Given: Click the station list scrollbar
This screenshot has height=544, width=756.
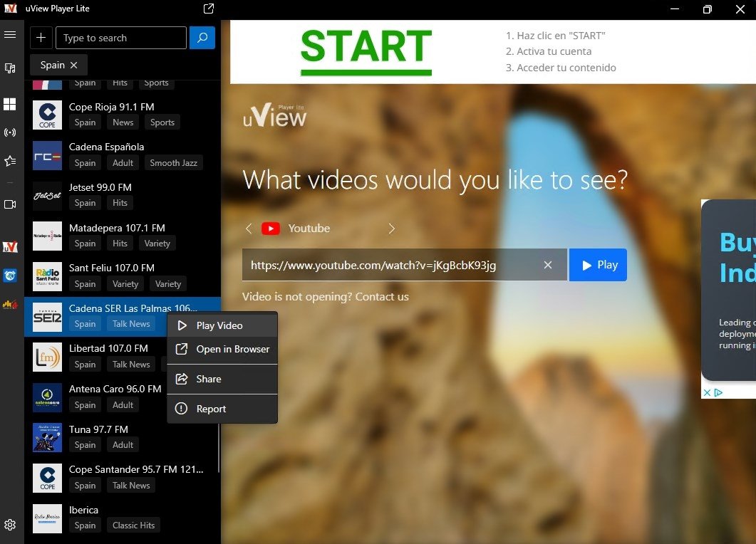Looking at the screenshot, I should 219,448.
